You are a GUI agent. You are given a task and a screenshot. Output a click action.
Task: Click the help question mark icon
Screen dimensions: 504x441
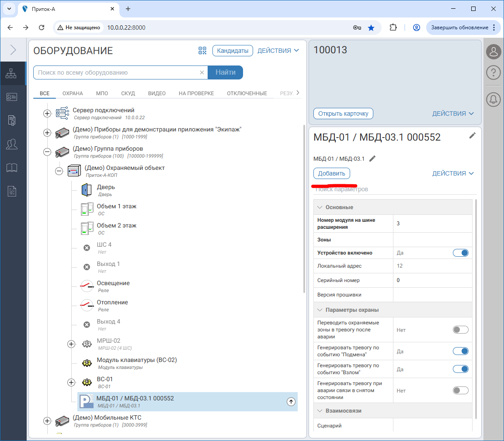tap(493, 72)
